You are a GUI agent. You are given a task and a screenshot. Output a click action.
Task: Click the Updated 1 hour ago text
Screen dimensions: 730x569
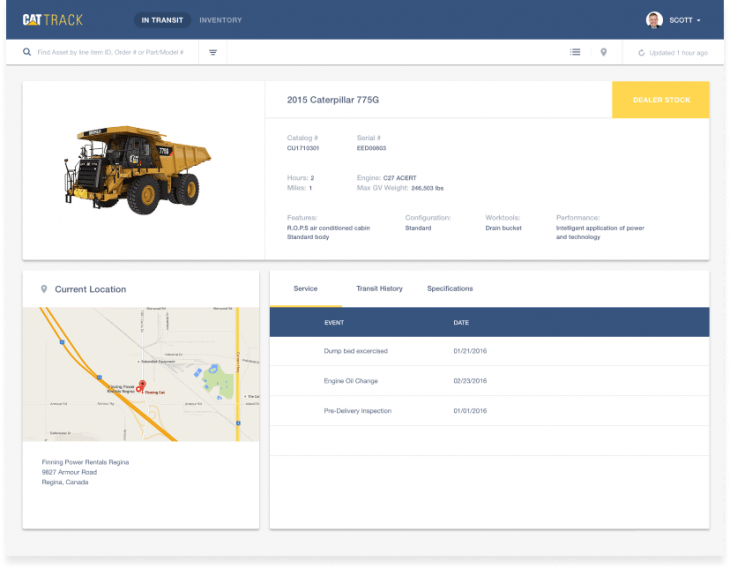pyautogui.click(x=678, y=53)
